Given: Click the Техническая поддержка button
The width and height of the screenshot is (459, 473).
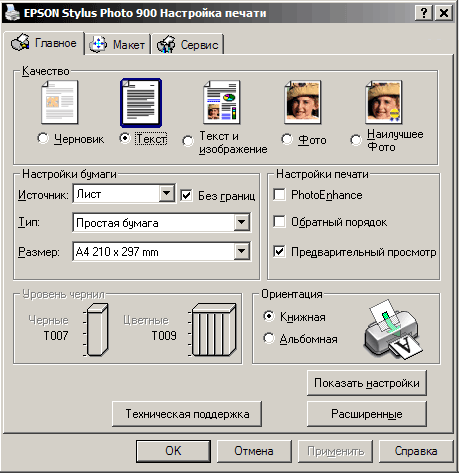Looking at the screenshot, I should click(187, 414).
